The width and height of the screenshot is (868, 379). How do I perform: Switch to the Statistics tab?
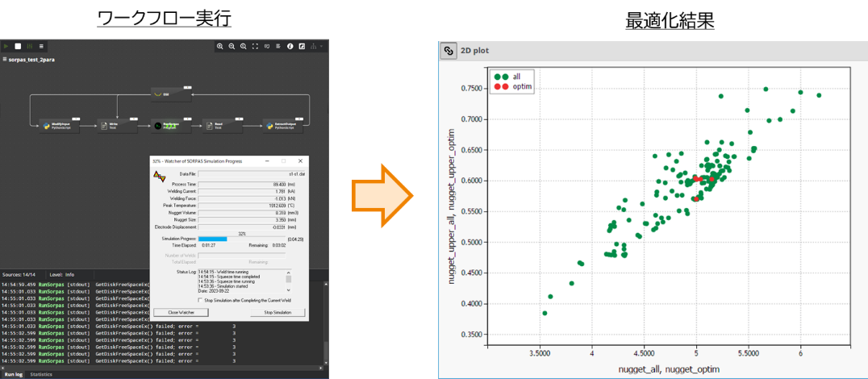point(41,374)
